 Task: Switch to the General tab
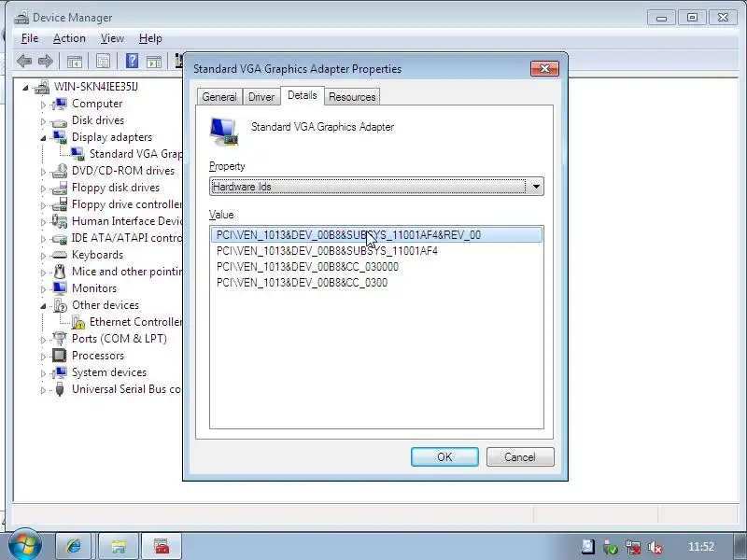[x=219, y=97]
